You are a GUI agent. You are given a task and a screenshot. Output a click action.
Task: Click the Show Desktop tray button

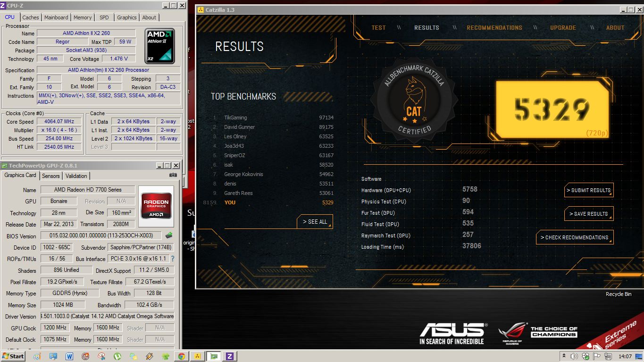point(639,356)
